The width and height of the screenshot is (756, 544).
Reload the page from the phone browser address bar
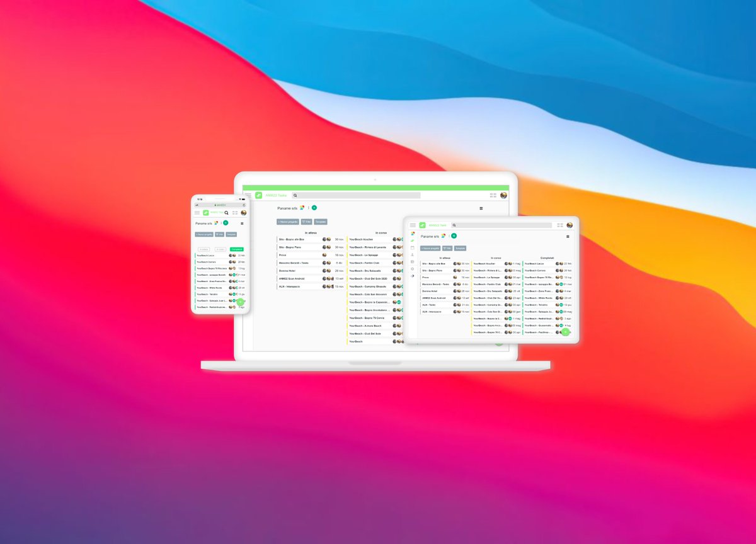(x=244, y=205)
